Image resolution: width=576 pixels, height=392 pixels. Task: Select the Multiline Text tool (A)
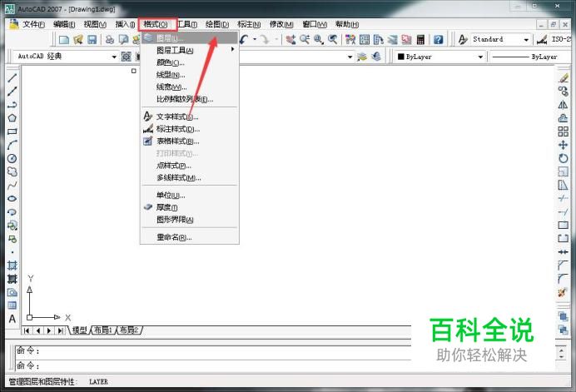(x=12, y=319)
